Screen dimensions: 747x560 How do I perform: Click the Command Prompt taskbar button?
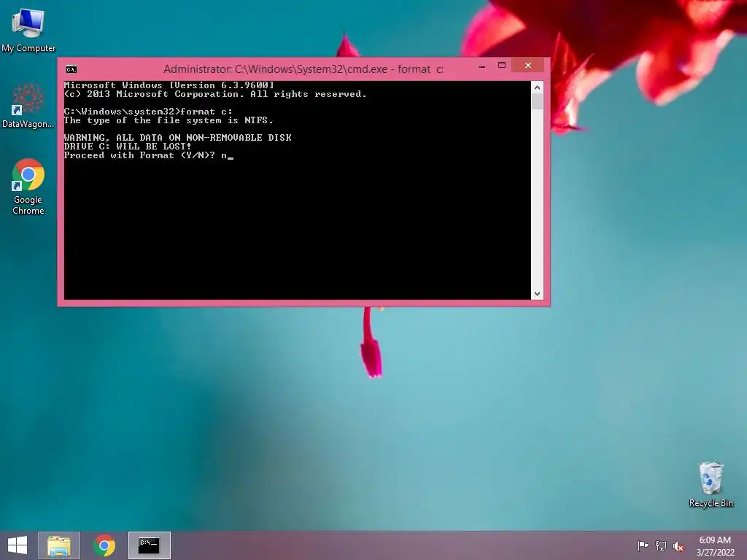[149, 545]
